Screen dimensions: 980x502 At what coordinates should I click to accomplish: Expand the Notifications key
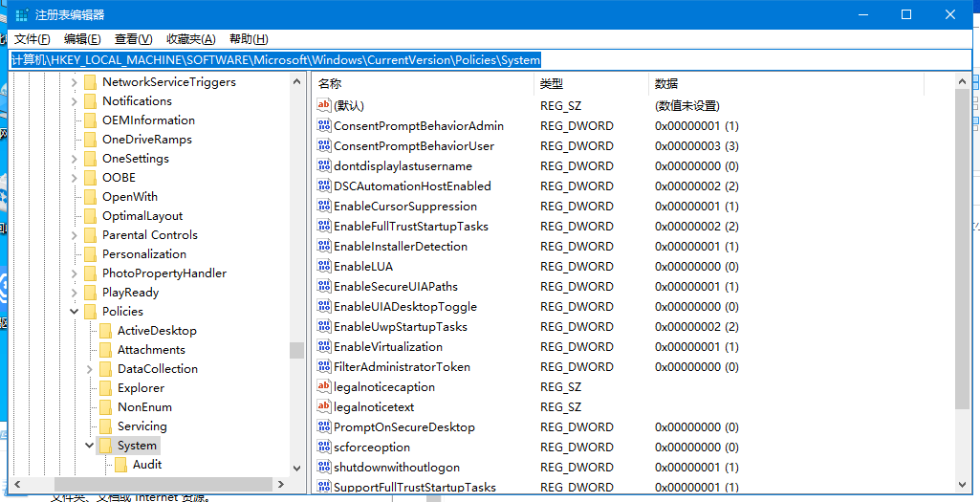point(75,101)
